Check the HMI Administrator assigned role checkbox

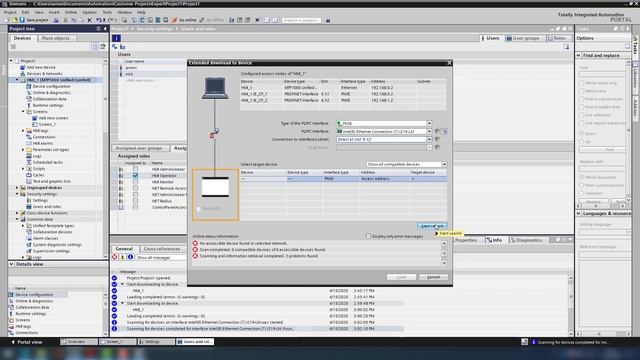pyautogui.click(x=135, y=169)
